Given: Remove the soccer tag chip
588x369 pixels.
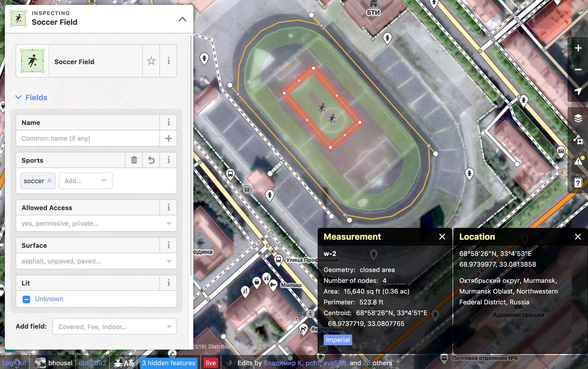Looking at the screenshot, I should [x=50, y=181].
